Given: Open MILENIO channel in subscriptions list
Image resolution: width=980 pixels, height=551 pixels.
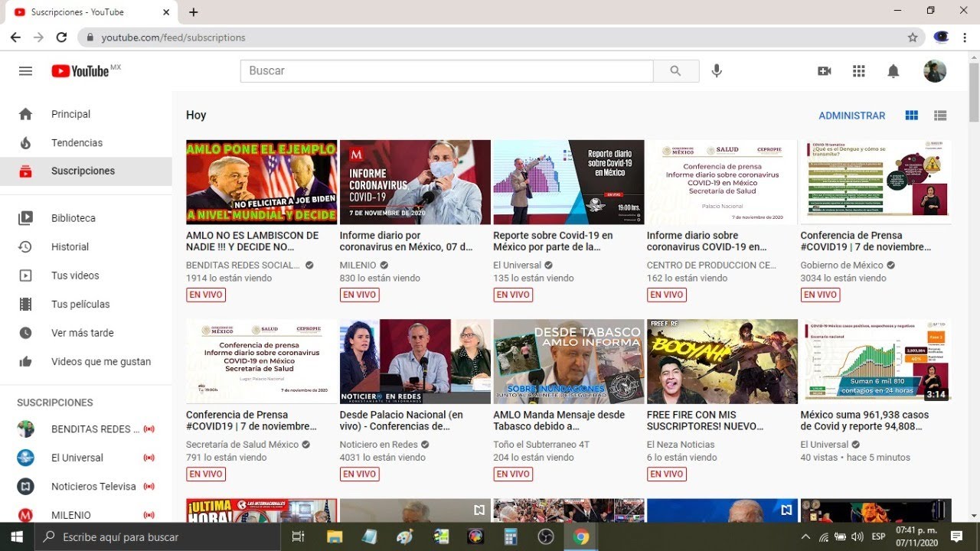Looking at the screenshot, I should pos(86,515).
